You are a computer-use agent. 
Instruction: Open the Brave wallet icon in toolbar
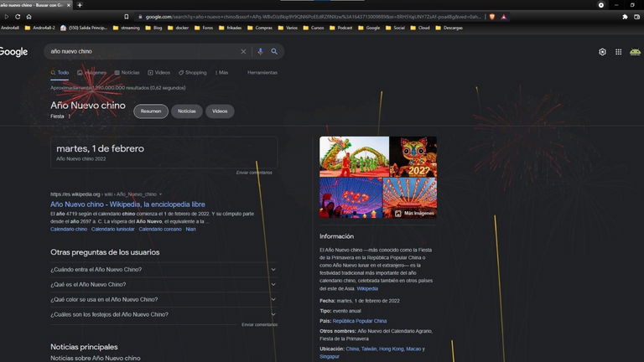[637, 17]
